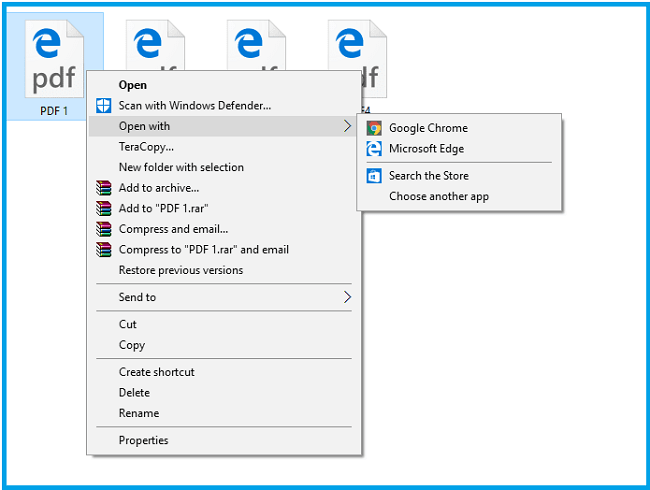Image resolution: width=650 pixels, height=490 pixels.
Task: Expand the Open with submenu arrow
Action: tap(347, 127)
